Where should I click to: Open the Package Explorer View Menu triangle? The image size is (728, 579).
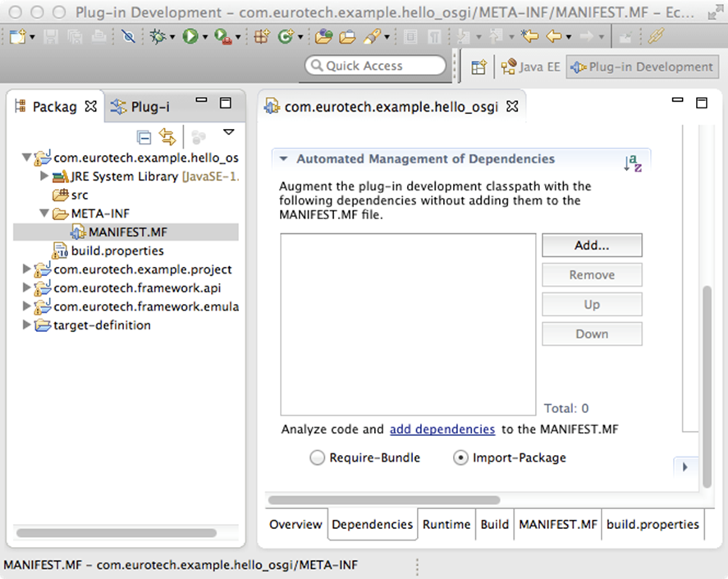(229, 132)
